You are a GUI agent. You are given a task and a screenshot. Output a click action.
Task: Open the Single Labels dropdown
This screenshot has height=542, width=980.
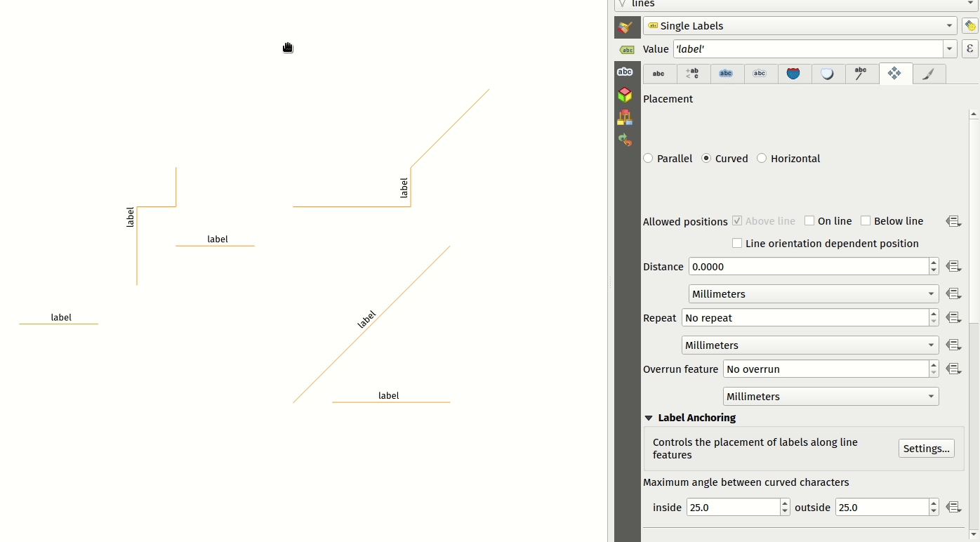[x=800, y=26]
